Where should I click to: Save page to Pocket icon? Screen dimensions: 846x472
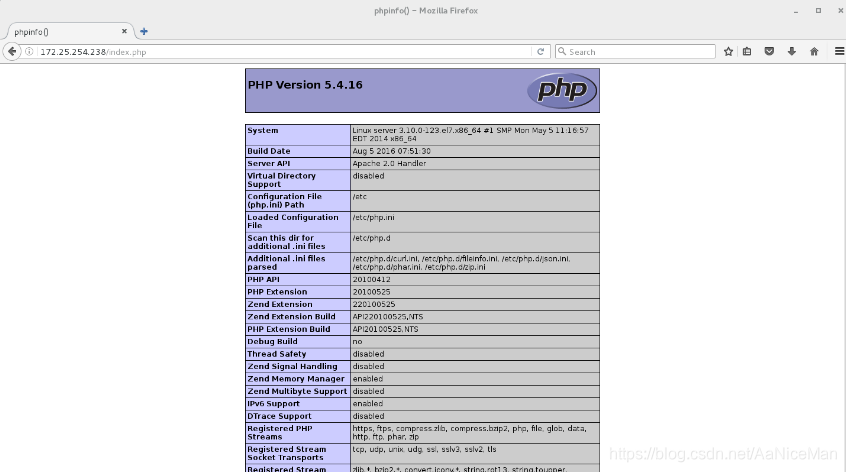(x=769, y=52)
